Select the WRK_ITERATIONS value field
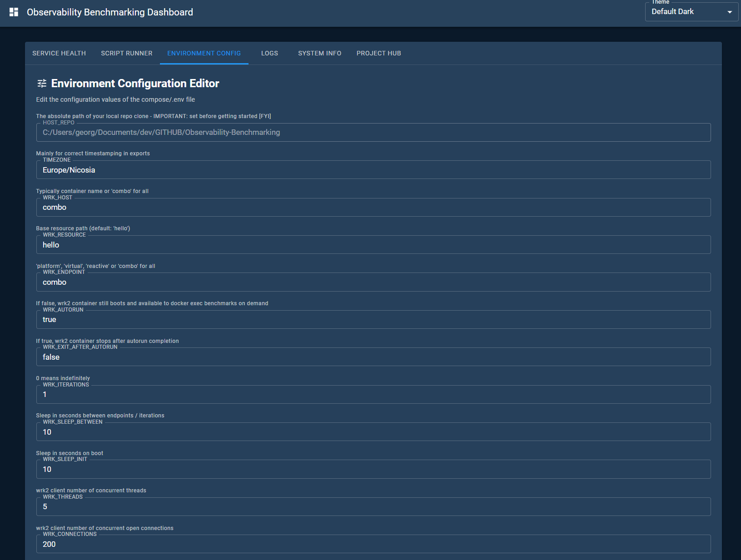741x560 pixels. [373, 394]
